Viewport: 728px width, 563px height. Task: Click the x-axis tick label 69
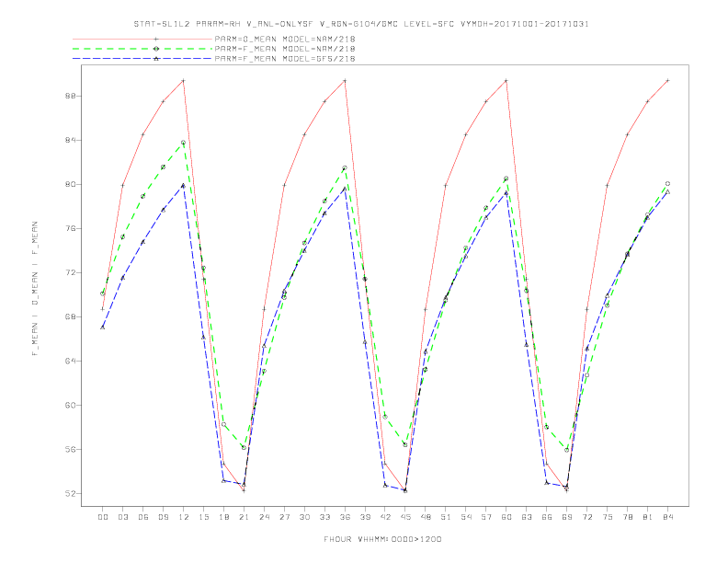coord(567,517)
